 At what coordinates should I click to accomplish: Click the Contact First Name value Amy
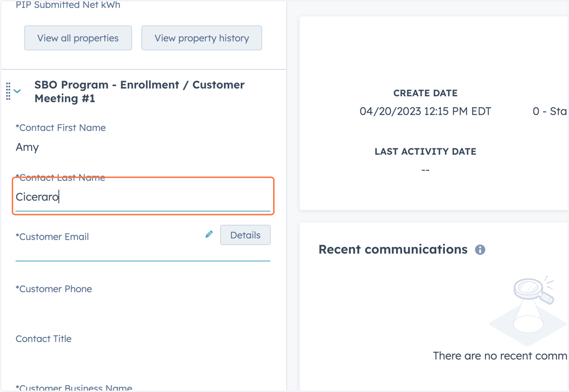tap(27, 147)
